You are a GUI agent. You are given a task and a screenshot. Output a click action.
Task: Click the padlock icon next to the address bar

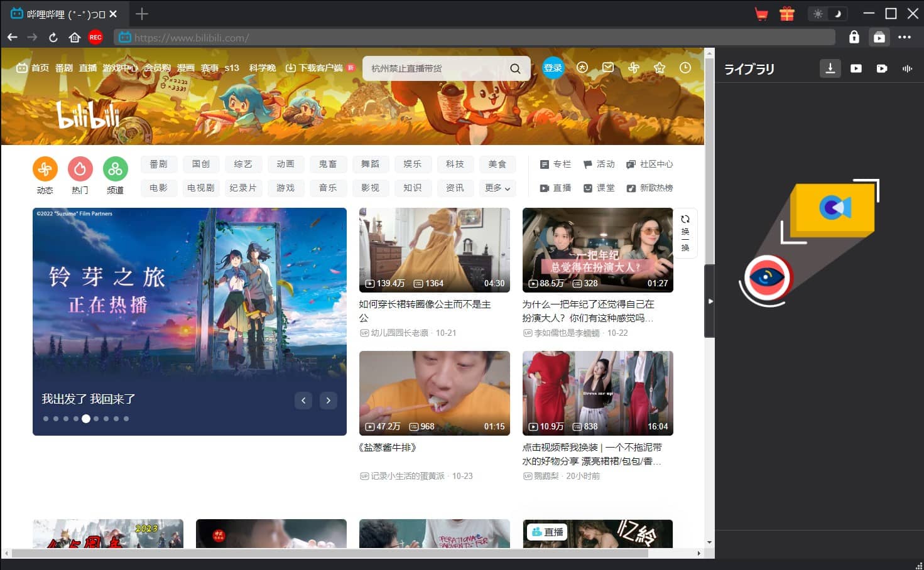click(x=854, y=37)
